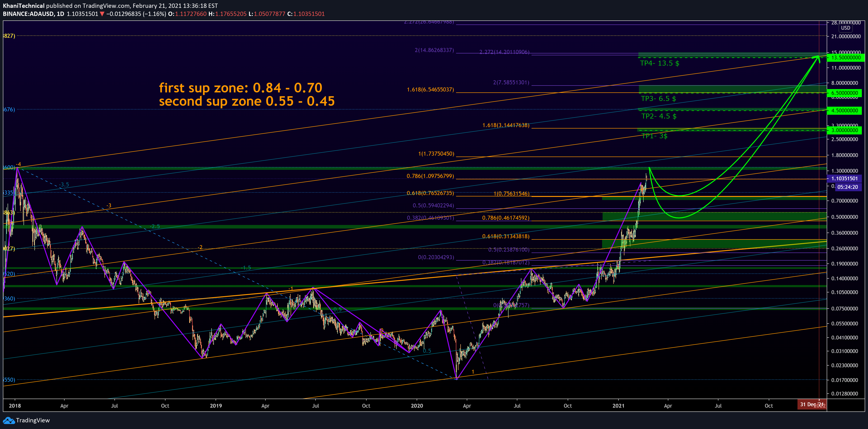Click the 2021 label on the time axis
Viewport: 868px width, 429px height.
click(618, 406)
